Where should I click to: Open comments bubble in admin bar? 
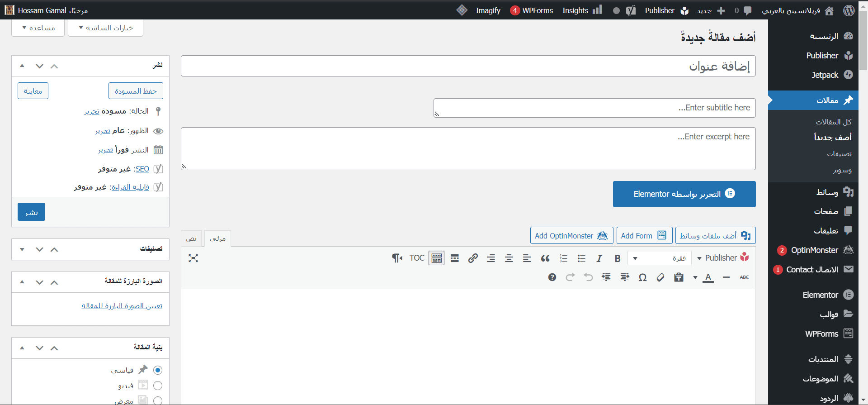(x=743, y=10)
